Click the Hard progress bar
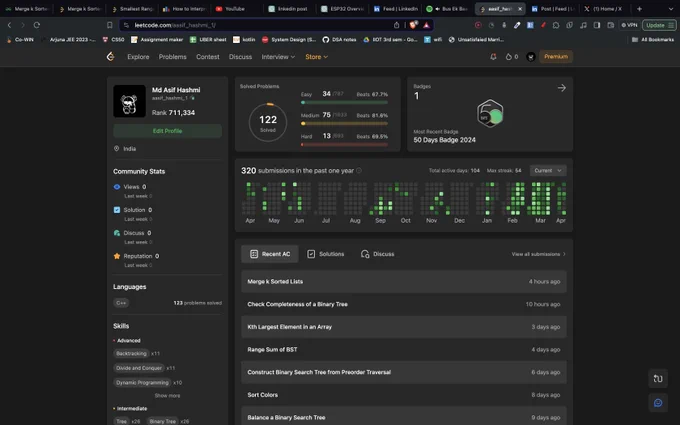This screenshot has height=425, width=680. pos(344,144)
